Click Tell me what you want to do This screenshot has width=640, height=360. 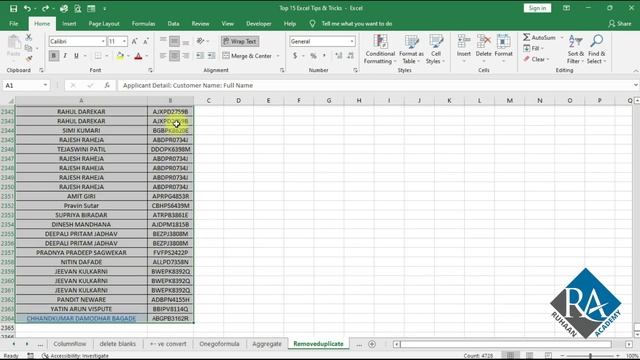coord(356,24)
